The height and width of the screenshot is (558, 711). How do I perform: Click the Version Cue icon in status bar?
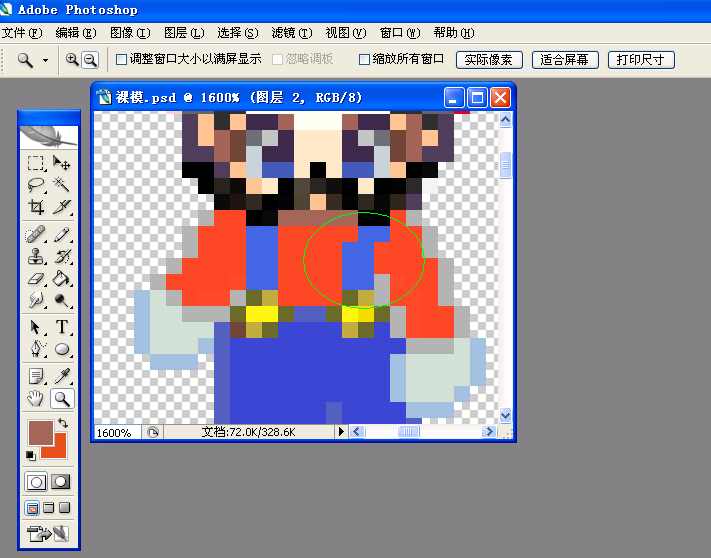[153, 432]
